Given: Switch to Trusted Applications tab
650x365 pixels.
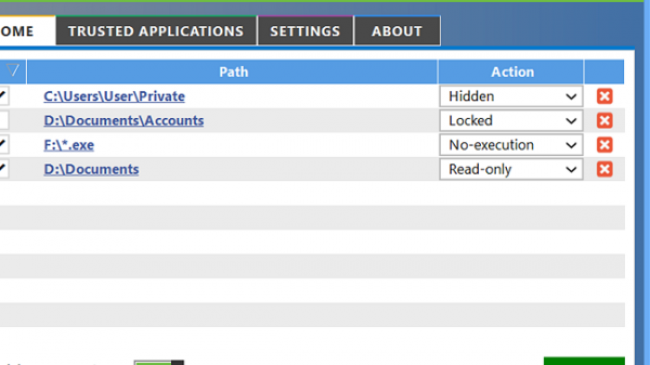Looking at the screenshot, I should (x=156, y=31).
